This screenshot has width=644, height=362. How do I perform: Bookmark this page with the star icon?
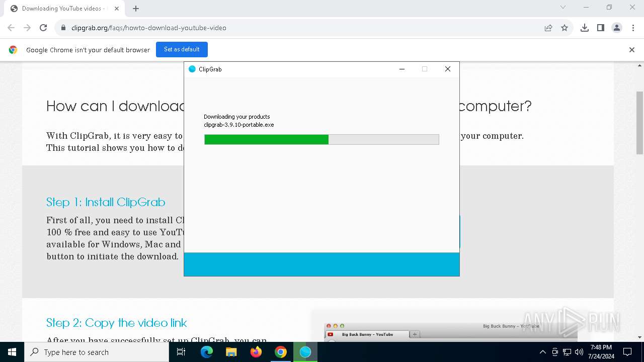565,28
